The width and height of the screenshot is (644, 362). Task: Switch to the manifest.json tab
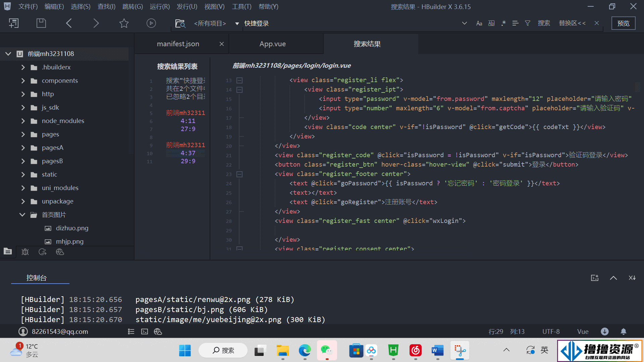[178, 44]
